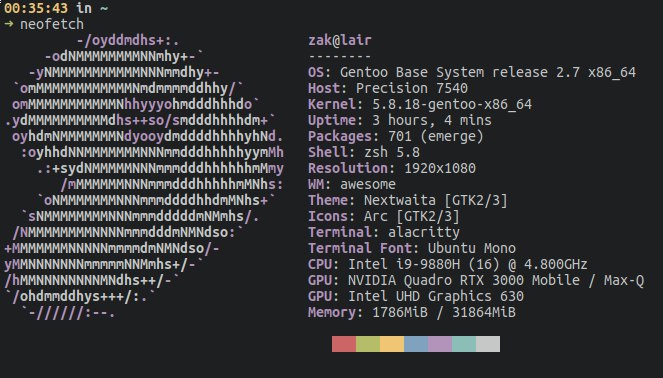The width and height of the screenshot is (663, 378).
Task: Click the OS line showing Gentoo Base System
Action: (472, 72)
